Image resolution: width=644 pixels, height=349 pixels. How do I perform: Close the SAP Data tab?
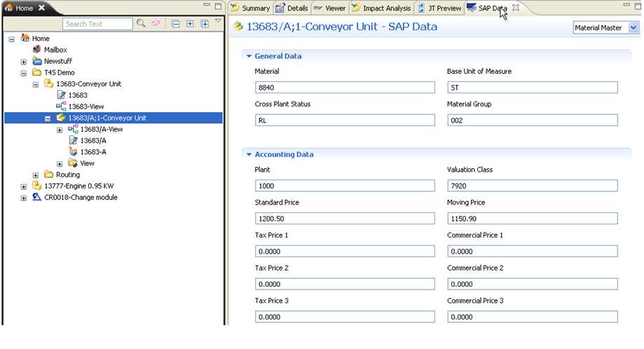coord(516,8)
